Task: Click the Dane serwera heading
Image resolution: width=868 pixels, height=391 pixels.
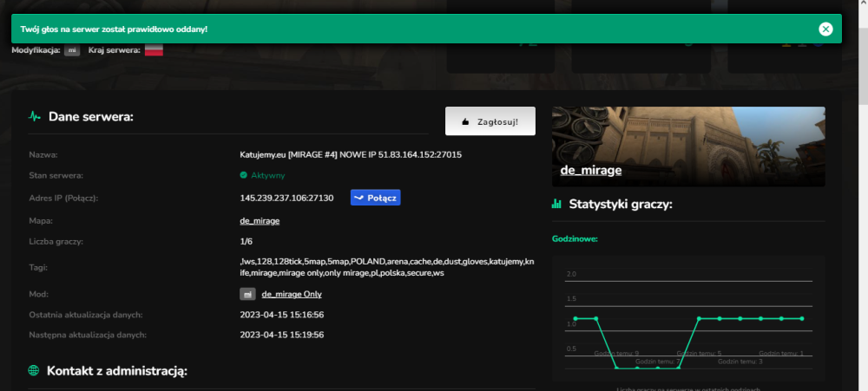Action: pyautogui.click(x=91, y=117)
